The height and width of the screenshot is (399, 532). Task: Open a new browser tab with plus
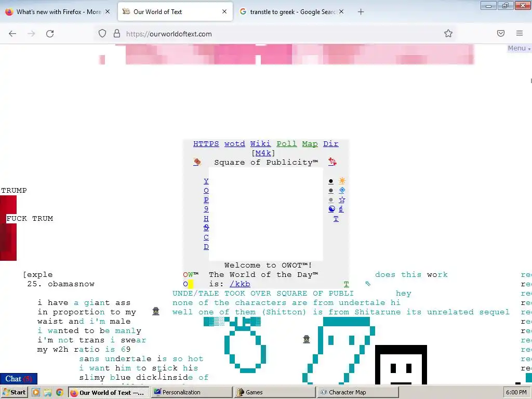click(361, 12)
